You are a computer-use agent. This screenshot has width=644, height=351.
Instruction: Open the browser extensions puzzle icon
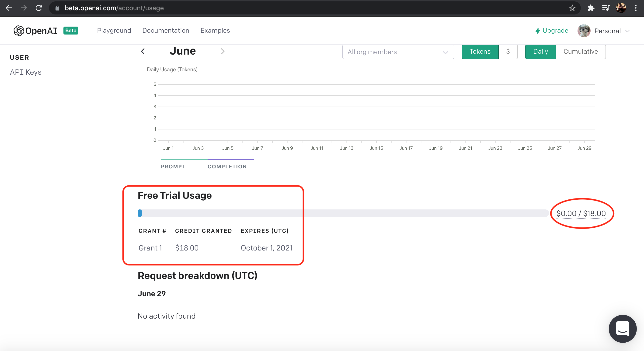click(591, 8)
